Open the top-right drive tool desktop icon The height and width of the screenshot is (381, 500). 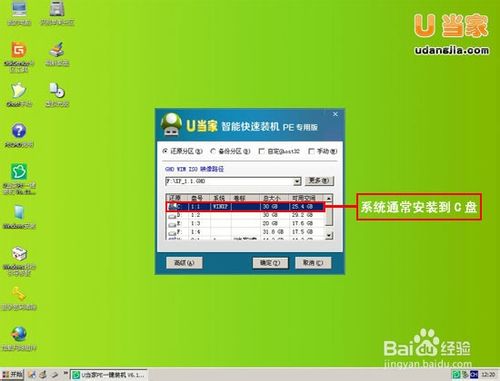point(57,13)
